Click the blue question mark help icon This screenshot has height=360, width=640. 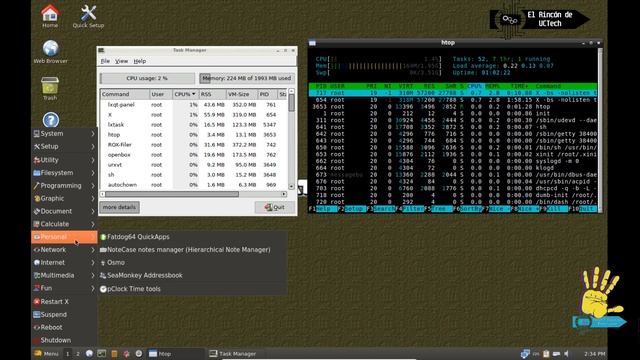tap(51, 120)
